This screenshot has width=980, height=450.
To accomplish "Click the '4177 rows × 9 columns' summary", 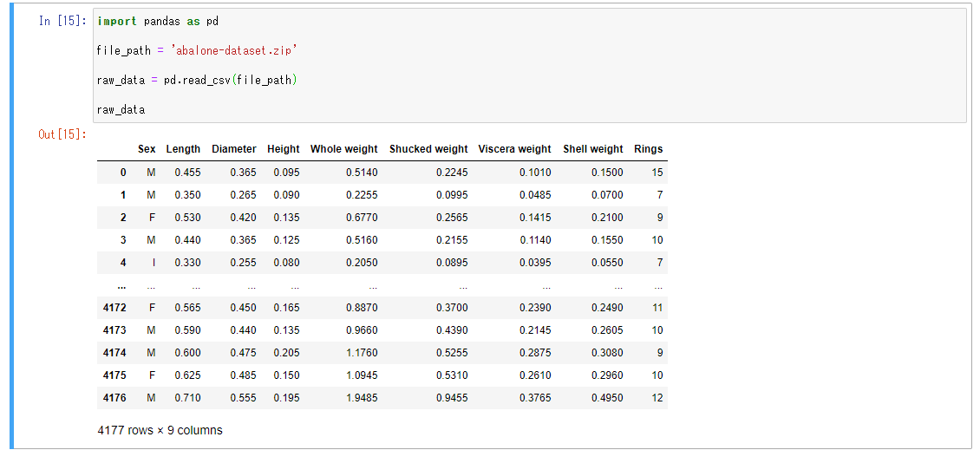I will click(160, 430).
